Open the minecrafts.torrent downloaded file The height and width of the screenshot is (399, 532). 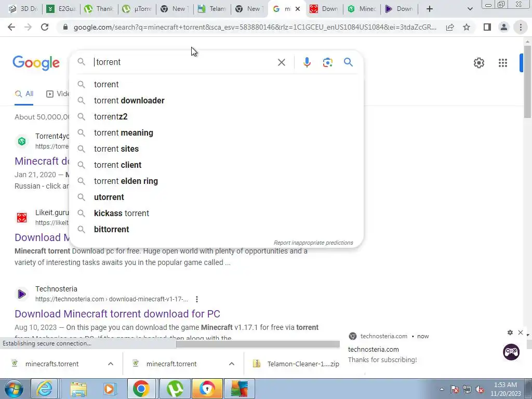(52, 364)
